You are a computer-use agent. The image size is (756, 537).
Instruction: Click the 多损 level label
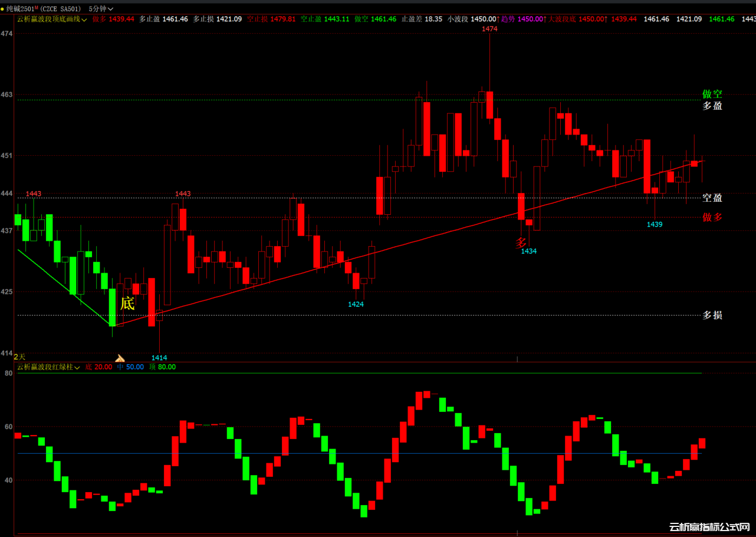click(712, 315)
